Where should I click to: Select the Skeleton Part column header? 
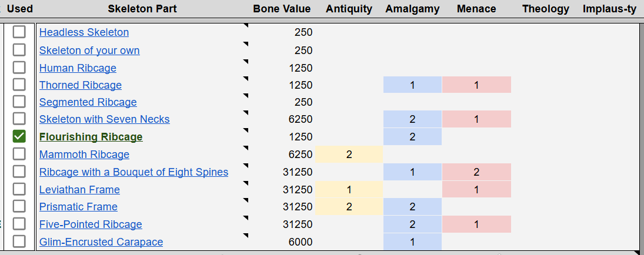coord(142,9)
